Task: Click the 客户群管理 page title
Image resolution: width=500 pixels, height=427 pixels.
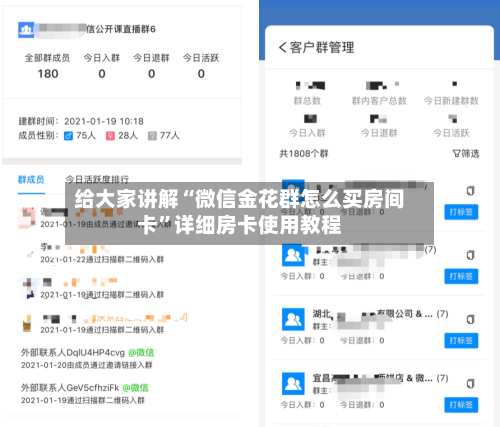Action: pos(322,47)
